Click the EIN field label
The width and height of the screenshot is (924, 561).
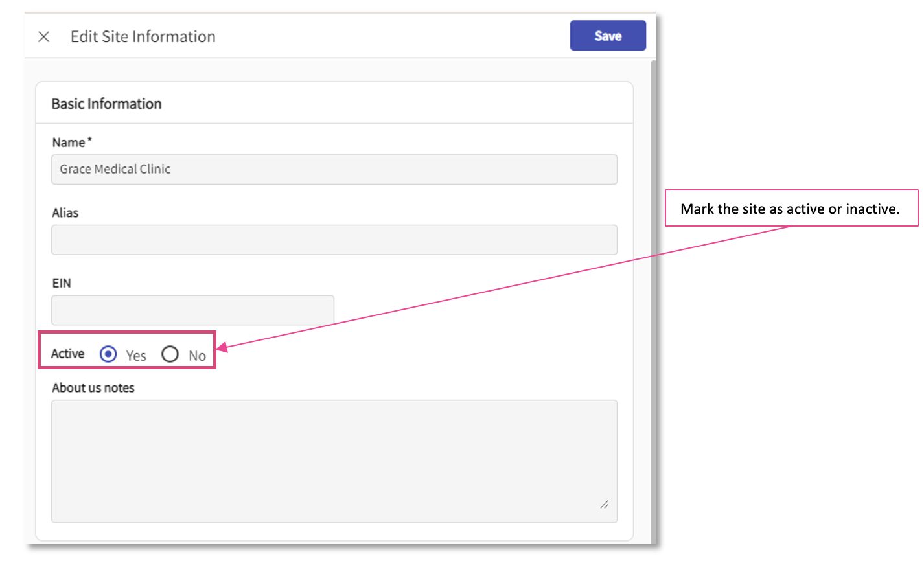click(62, 284)
